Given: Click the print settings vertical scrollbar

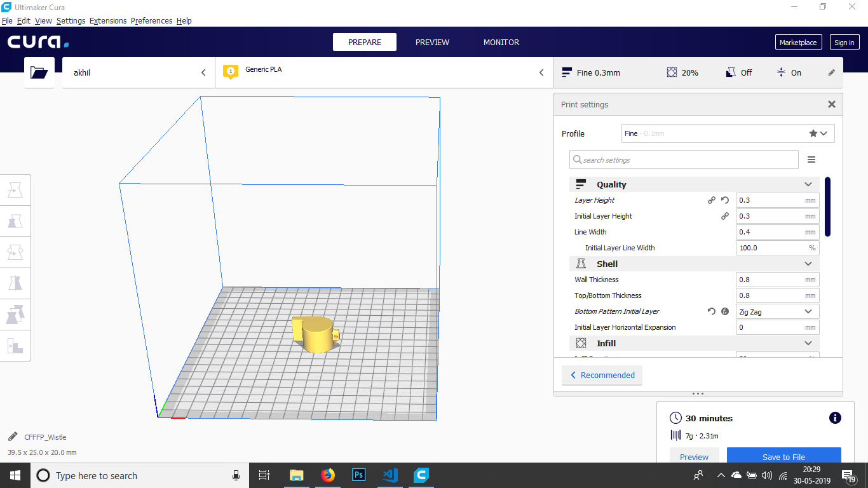Looking at the screenshot, I should point(827,207).
